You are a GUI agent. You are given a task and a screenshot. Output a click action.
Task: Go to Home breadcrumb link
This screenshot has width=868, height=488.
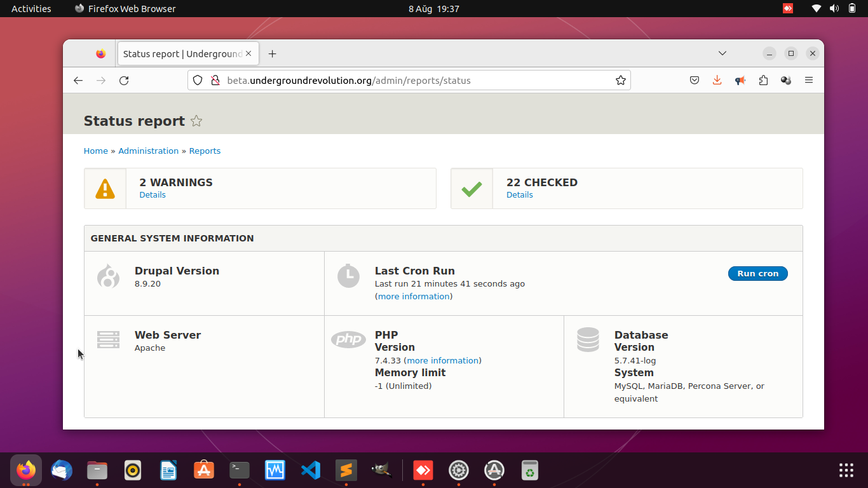(x=96, y=151)
